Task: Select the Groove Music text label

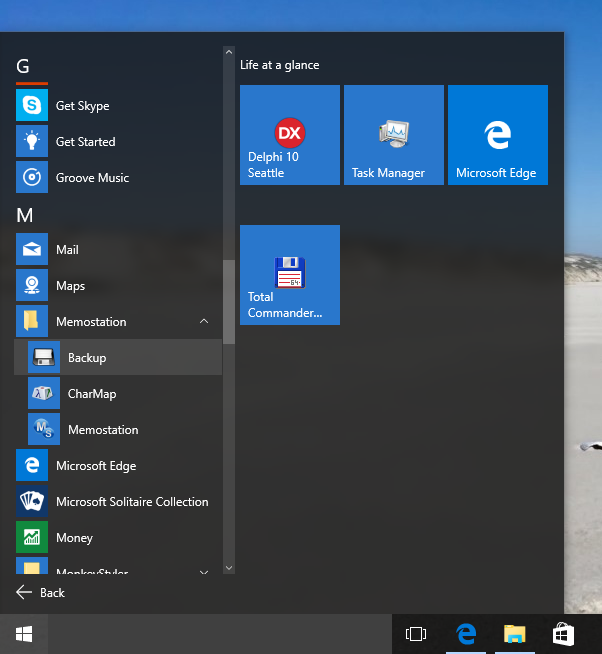Action: [x=93, y=178]
